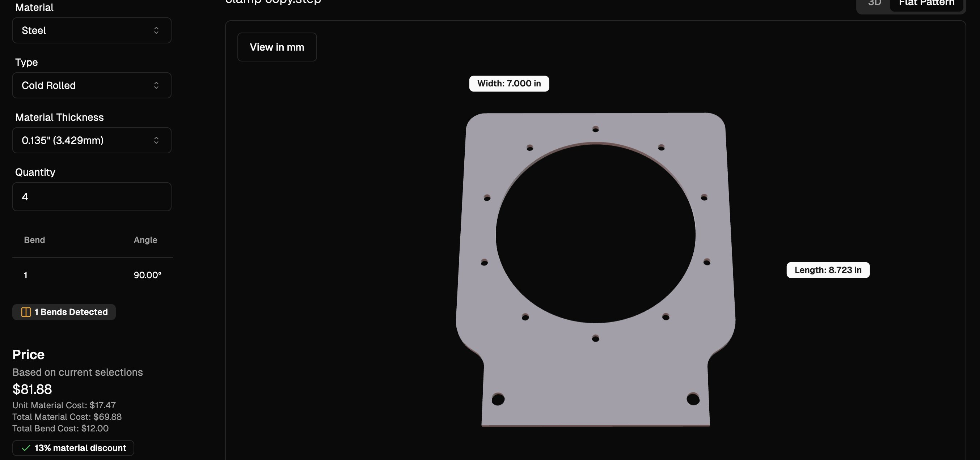Open the Type dropdown showing Cold Rolled

tap(92, 85)
